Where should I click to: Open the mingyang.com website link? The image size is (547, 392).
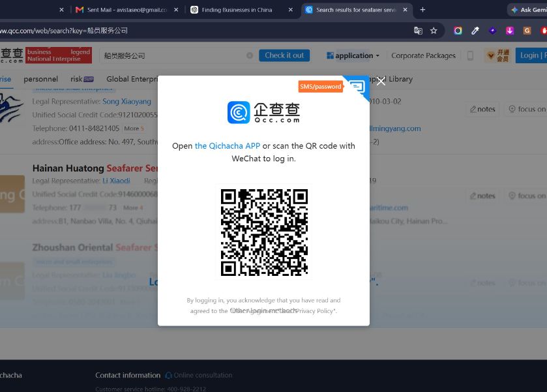click(x=395, y=128)
